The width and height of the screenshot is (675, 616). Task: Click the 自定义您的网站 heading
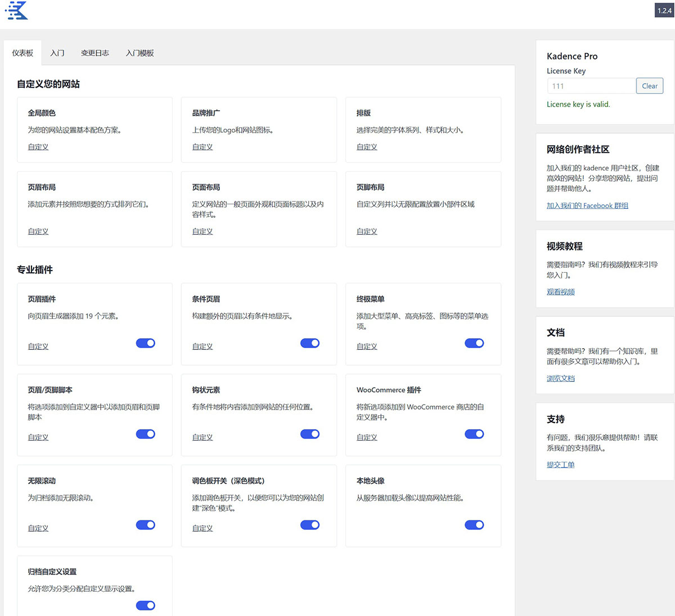[x=48, y=84]
